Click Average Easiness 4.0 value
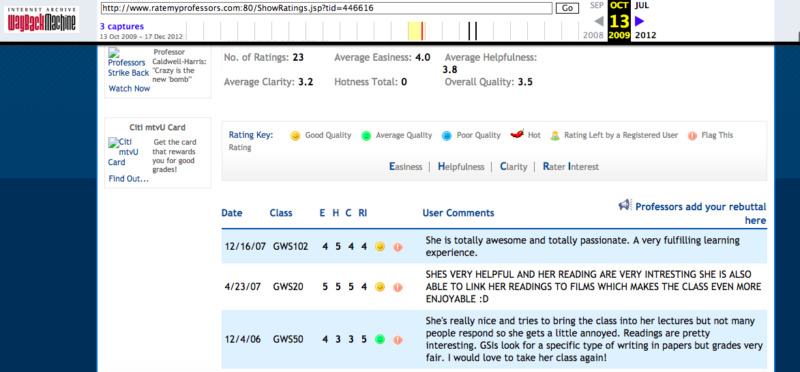800x372 pixels. 422,58
